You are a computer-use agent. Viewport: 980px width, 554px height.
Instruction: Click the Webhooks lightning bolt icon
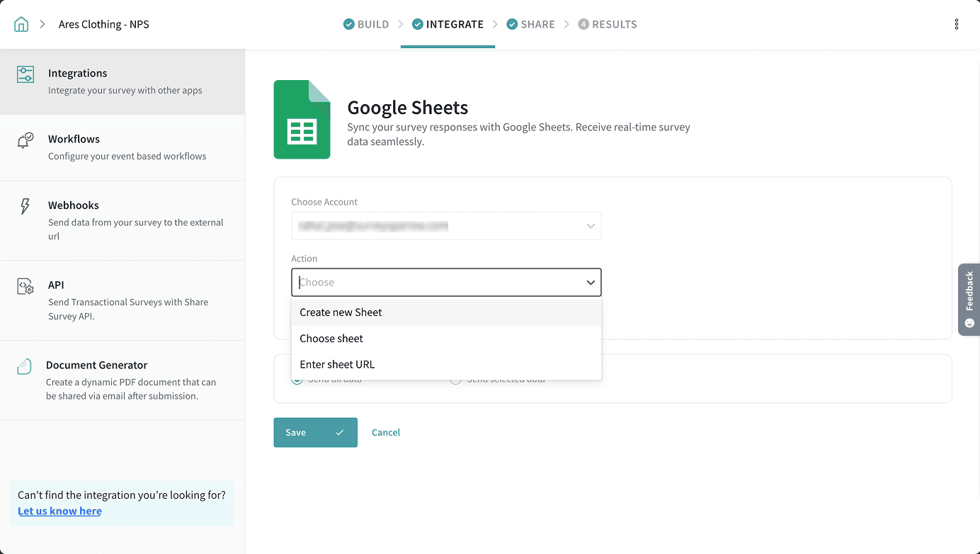tap(25, 206)
